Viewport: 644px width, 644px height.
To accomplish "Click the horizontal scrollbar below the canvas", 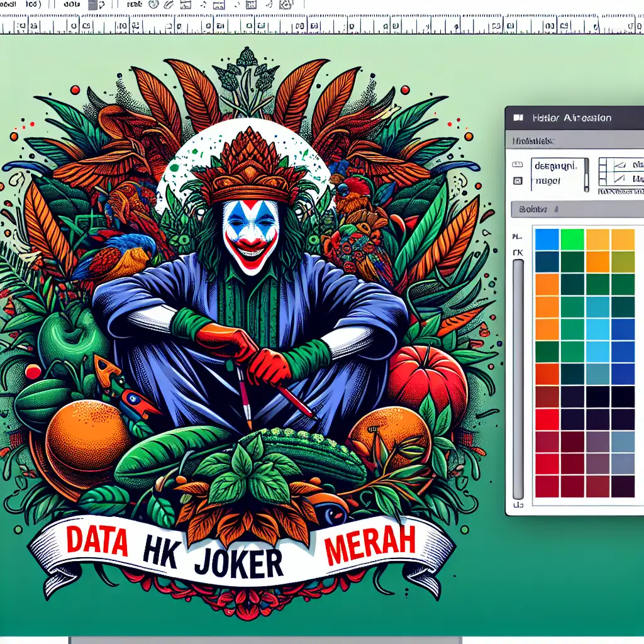I will click(265, 640).
